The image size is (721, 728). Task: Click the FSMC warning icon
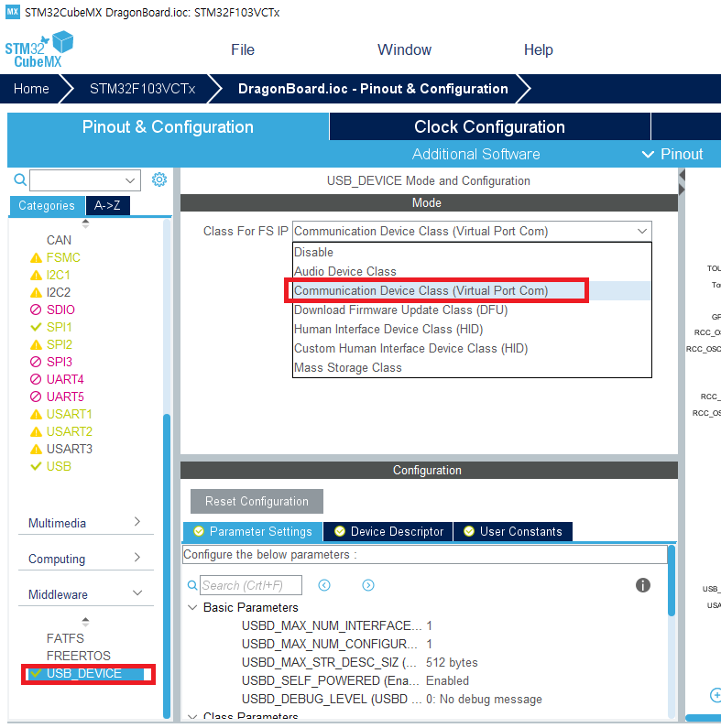[x=36, y=257]
